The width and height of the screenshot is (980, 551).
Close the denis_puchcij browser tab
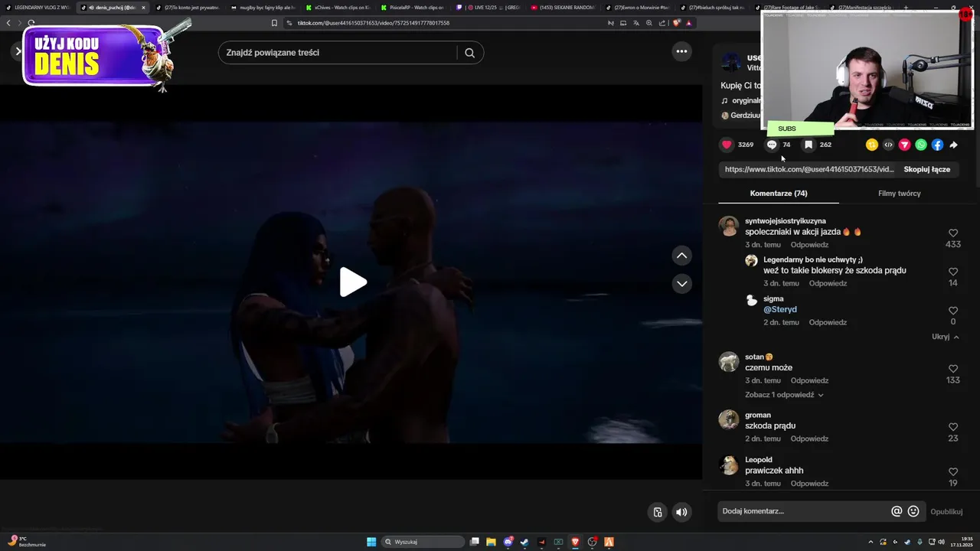143,8
